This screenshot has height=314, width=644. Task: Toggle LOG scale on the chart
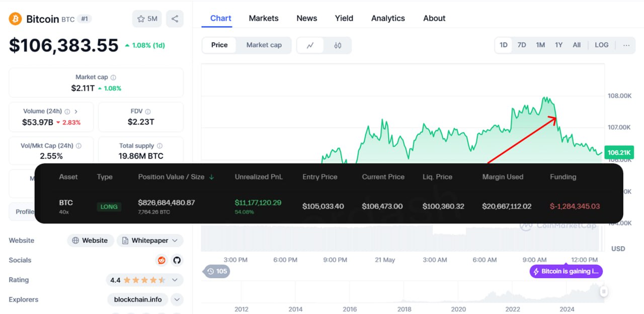(x=602, y=45)
